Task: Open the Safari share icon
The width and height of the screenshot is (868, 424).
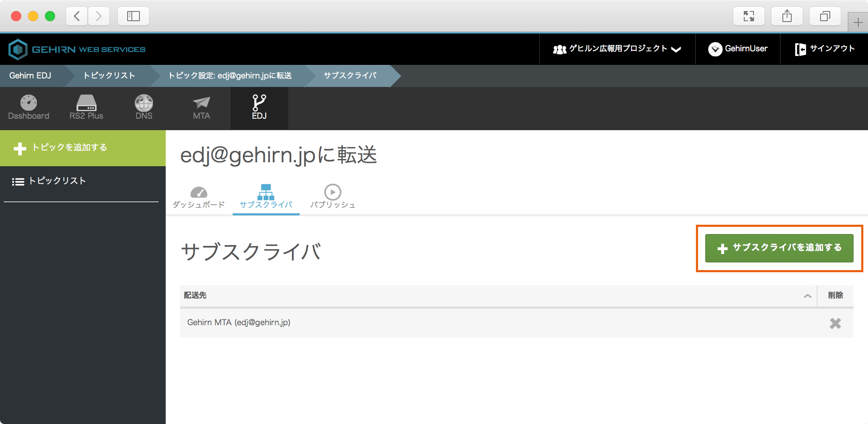Action: (x=787, y=17)
